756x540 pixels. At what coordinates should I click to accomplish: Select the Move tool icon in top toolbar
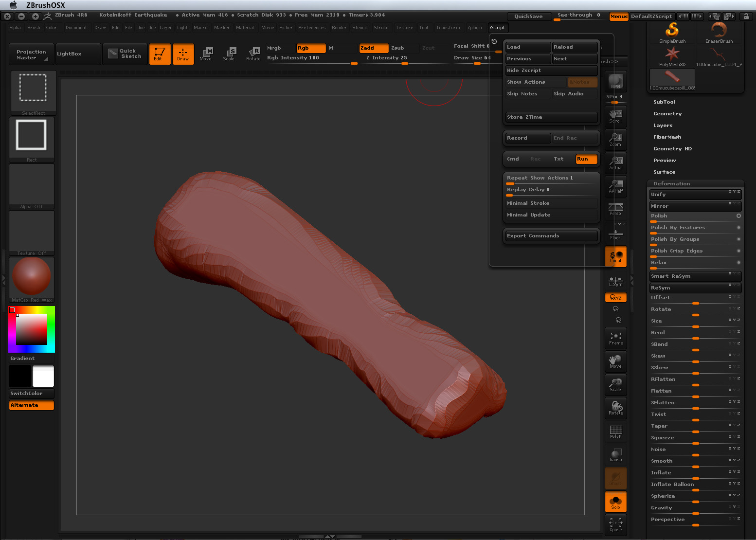[206, 54]
